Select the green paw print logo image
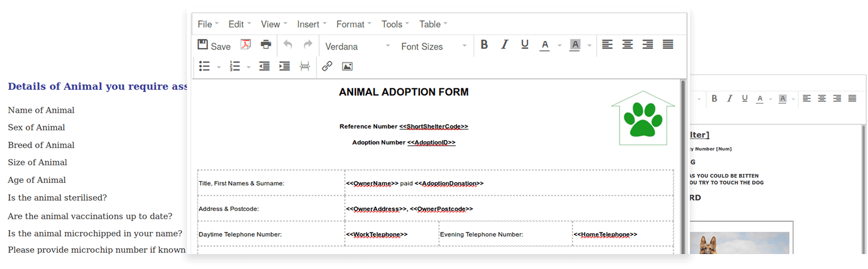 pyautogui.click(x=643, y=118)
